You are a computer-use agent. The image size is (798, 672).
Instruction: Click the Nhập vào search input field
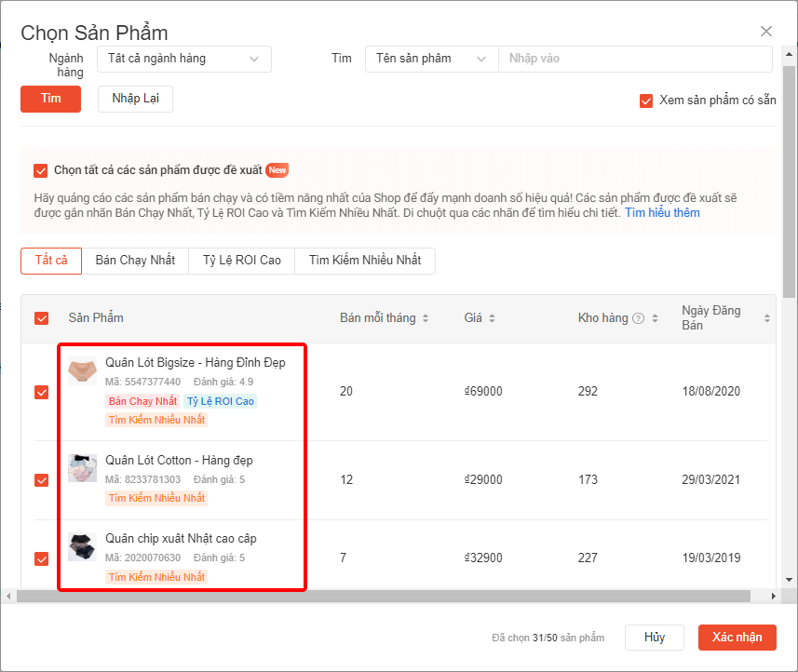point(635,59)
